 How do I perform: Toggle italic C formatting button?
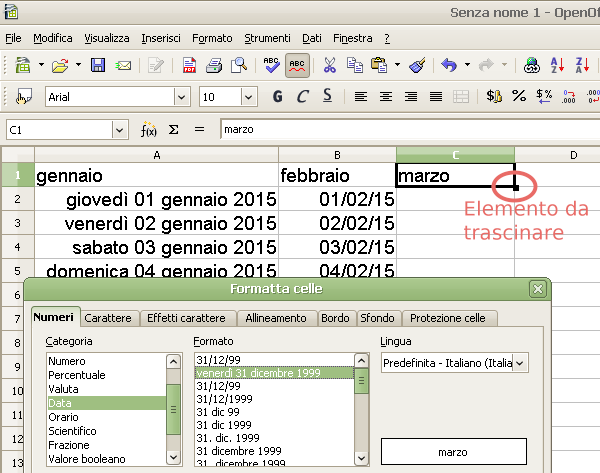301,97
